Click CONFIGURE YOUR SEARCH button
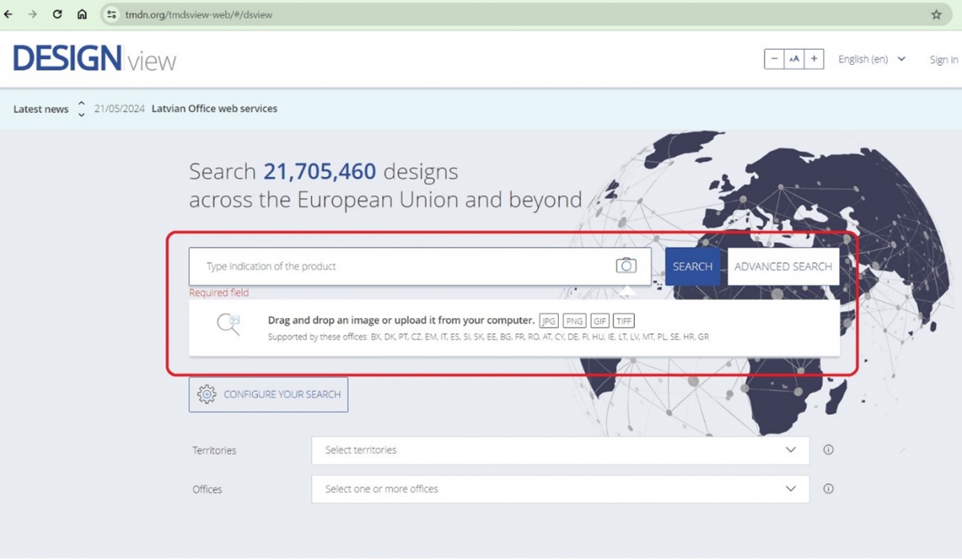 pyautogui.click(x=269, y=394)
